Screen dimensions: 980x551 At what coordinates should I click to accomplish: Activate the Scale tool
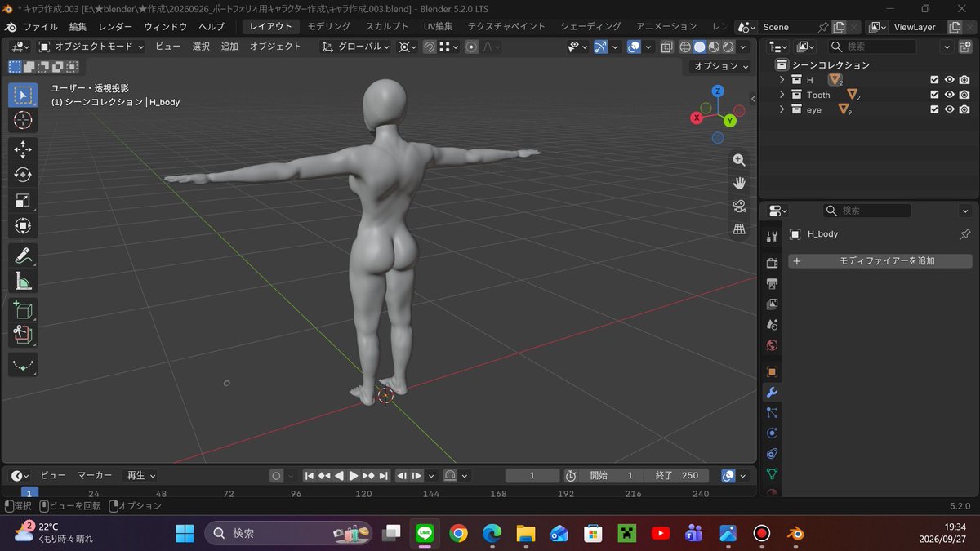pos(23,201)
